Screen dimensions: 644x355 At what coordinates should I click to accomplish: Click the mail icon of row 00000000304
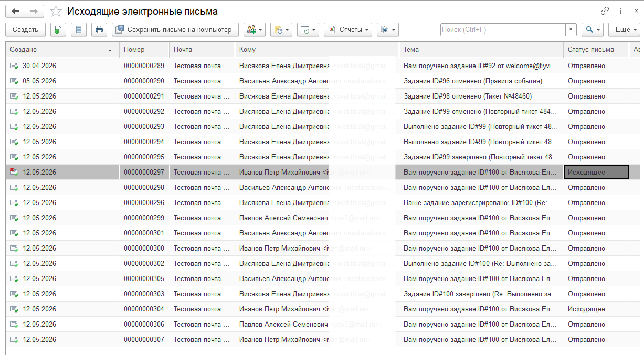pyautogui.click(x=14, y=309)
